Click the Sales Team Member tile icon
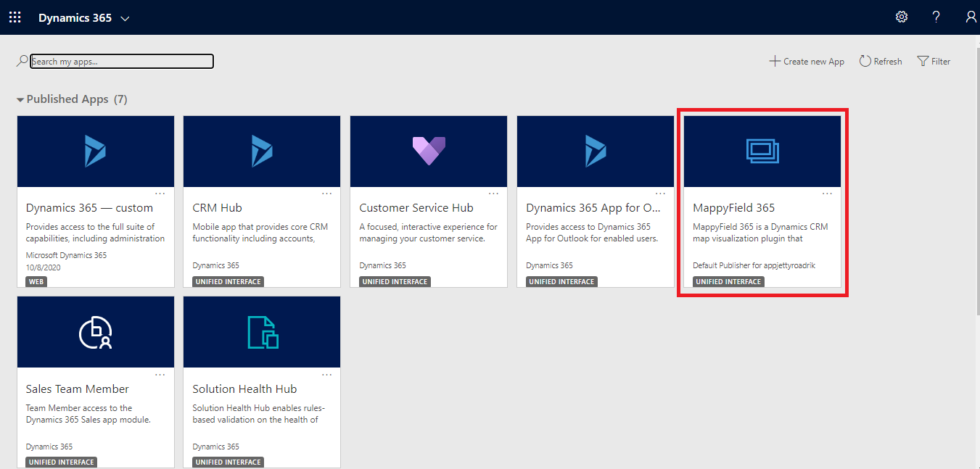Image resolution: width=980 pixels, height=469 pixels. click(x=95, y=332)
